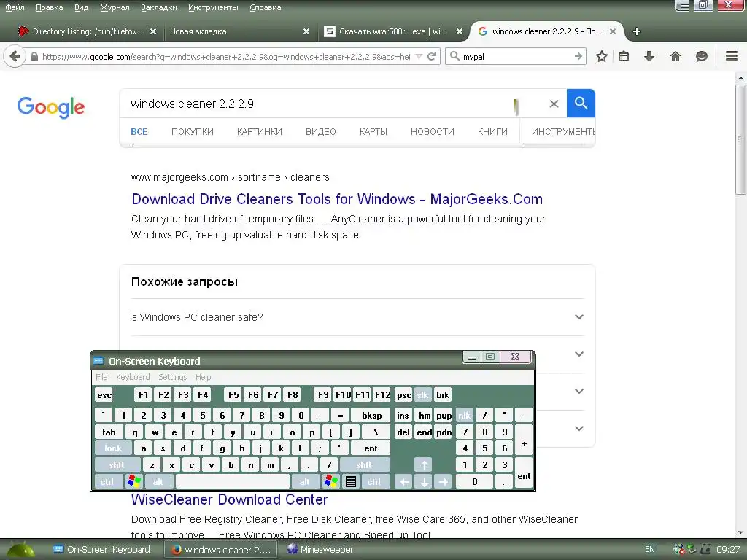Open address bar history dropdown arrow
Screen dimensions: 747x560
419,56
